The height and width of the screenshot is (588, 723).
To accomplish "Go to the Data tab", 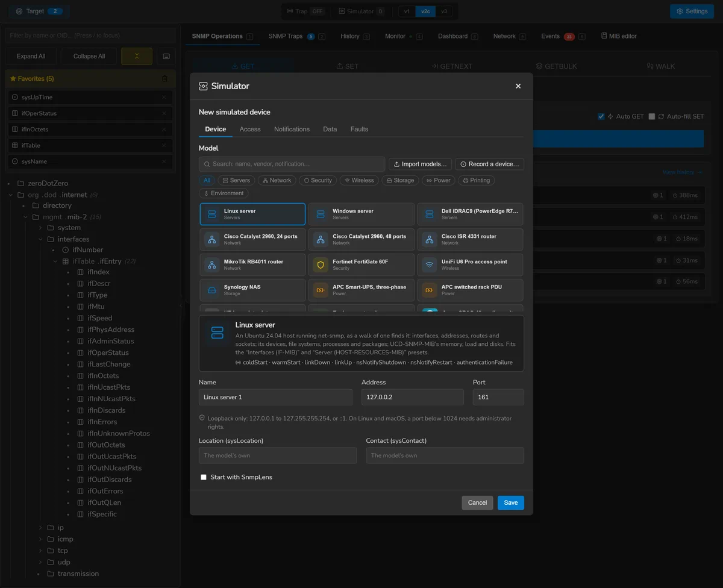I will click(330, 129).
